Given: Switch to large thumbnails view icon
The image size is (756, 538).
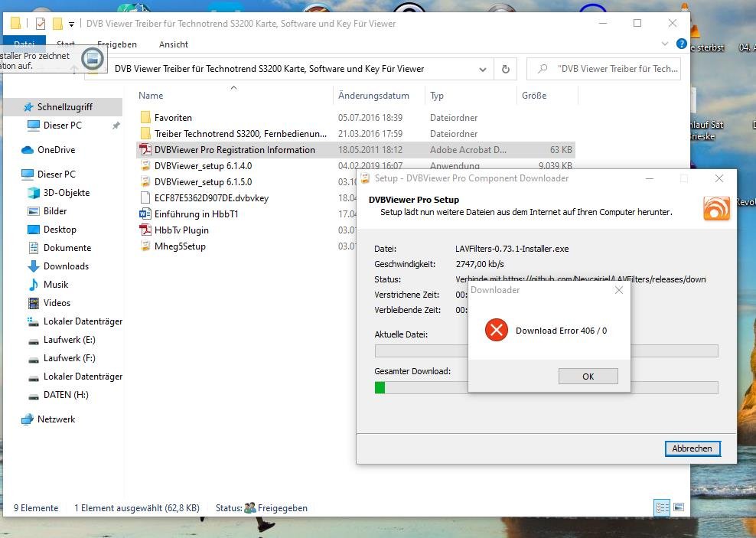Looking at the screenshot, I should pos(679,507).
